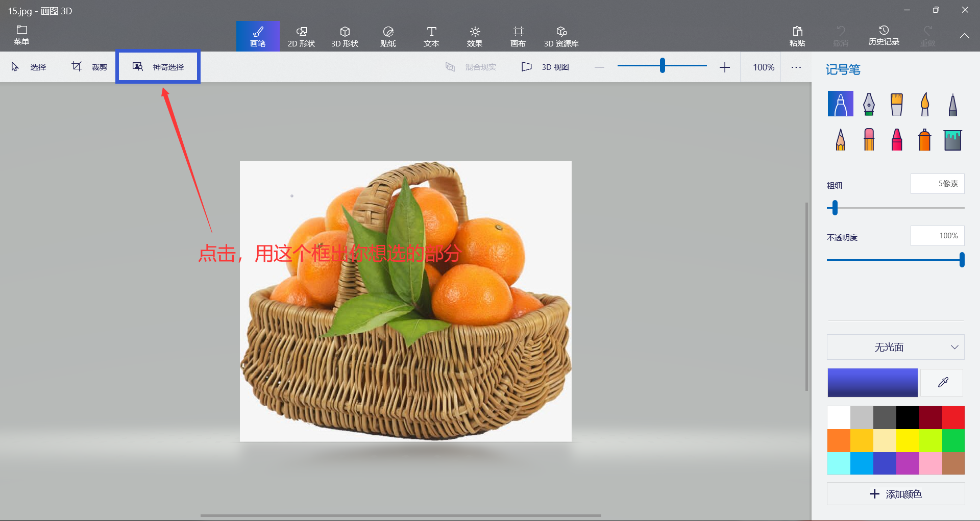Pick the lime green color swatch
This screenshot has height=521, width=980.
pos(930,440)
